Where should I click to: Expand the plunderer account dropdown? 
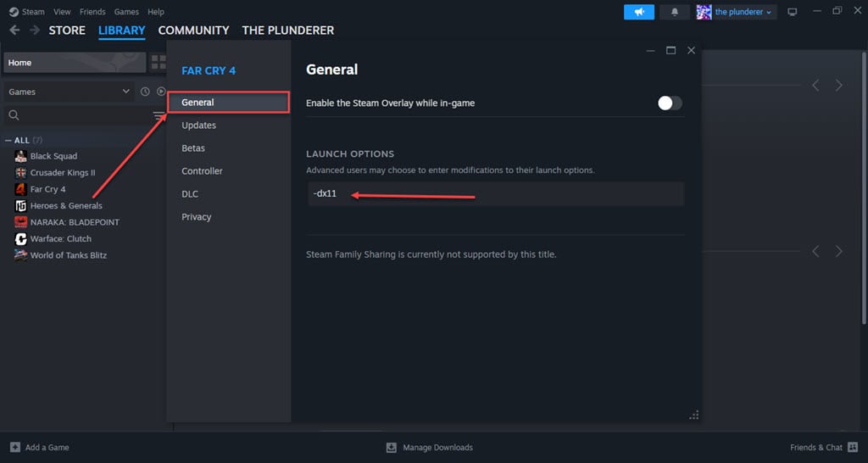click(x=737, y=12)
